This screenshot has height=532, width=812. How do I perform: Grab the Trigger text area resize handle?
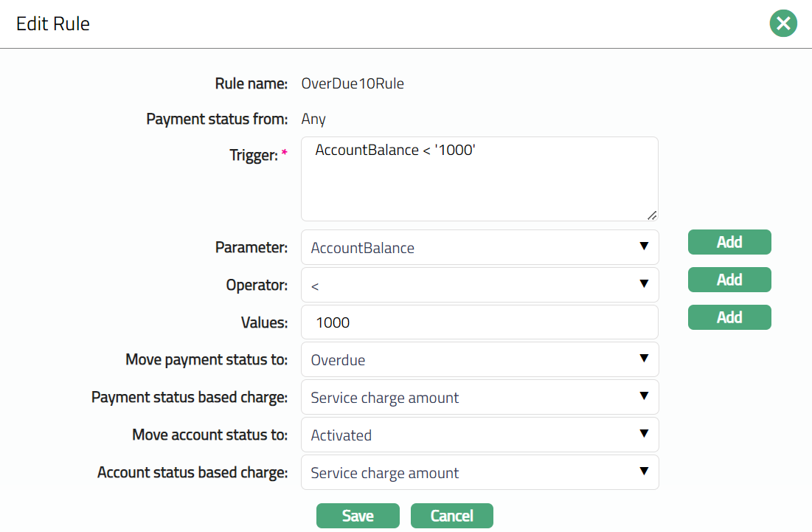click(x=651, y=215)
